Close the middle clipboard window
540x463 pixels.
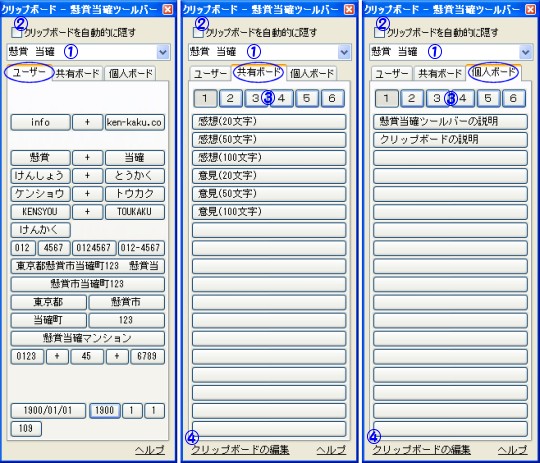349,9
